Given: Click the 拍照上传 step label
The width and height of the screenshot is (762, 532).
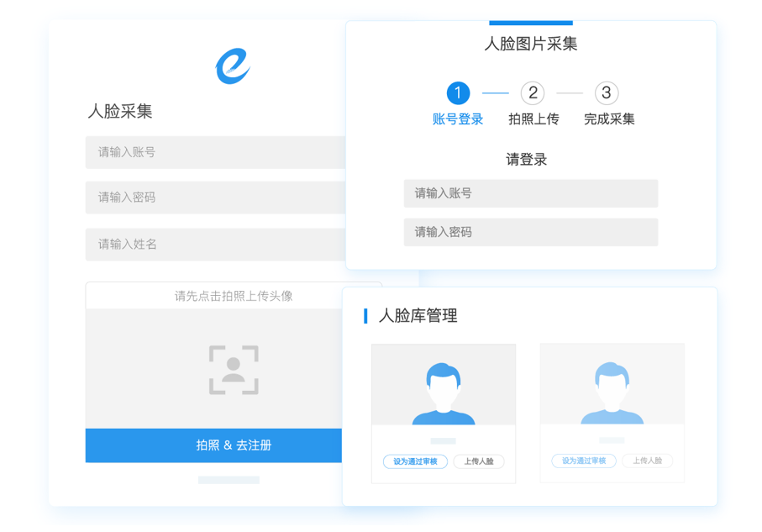Looking at the screenshot, I should (533, 119).
